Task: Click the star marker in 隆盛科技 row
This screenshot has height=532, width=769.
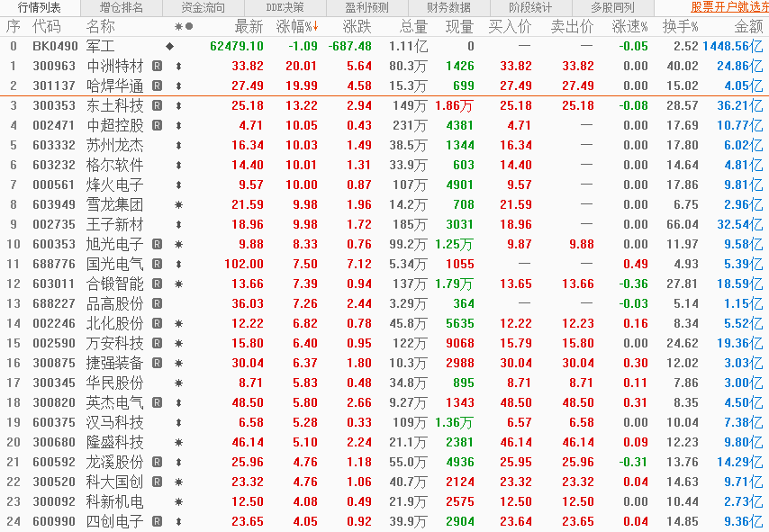Action: tap(178, 442)
